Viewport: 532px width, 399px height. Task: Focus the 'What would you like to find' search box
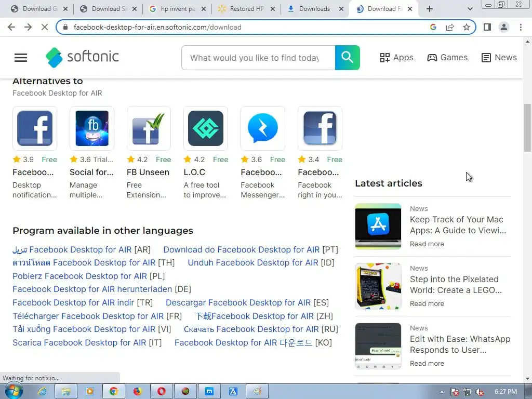[258, 58]
